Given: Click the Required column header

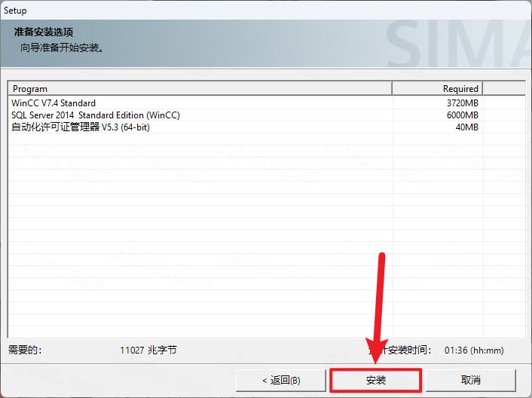Looking at the screenshot, I should (437, 88).
